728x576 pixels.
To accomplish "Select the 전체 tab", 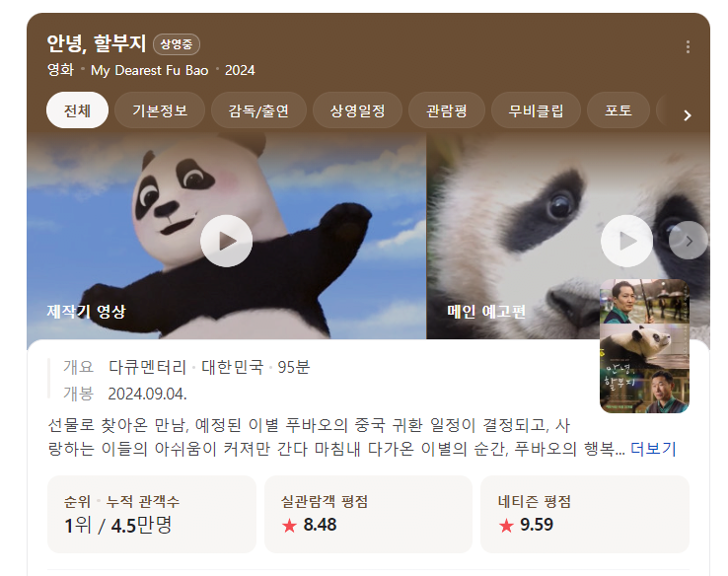I will click(x=77, y=110).
